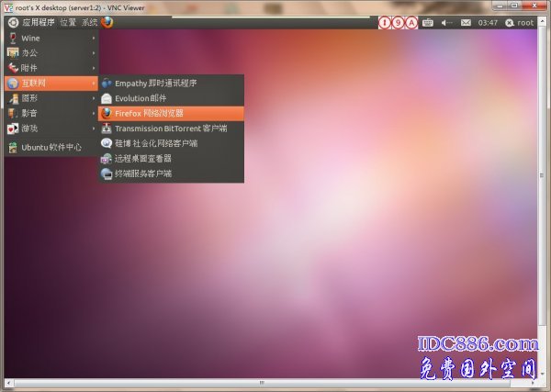The width and height of the screenshot is (551, 392).
Task: Click the circled A indicator icon
Action: point(410,22)
